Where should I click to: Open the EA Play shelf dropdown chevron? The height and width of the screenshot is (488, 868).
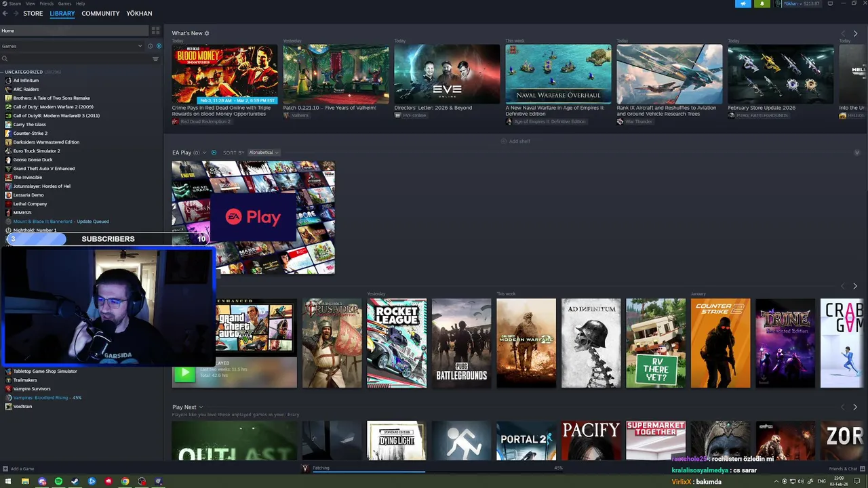click(x=204, y=152)
